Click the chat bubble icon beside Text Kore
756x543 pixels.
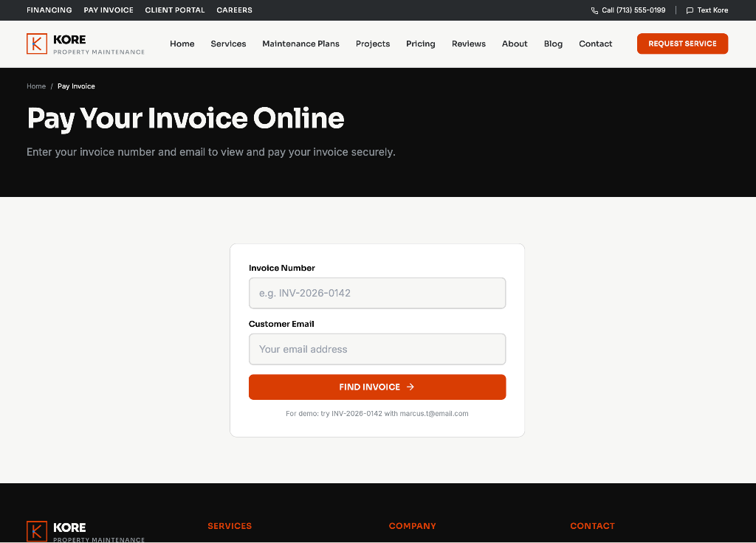coord(690,10)
